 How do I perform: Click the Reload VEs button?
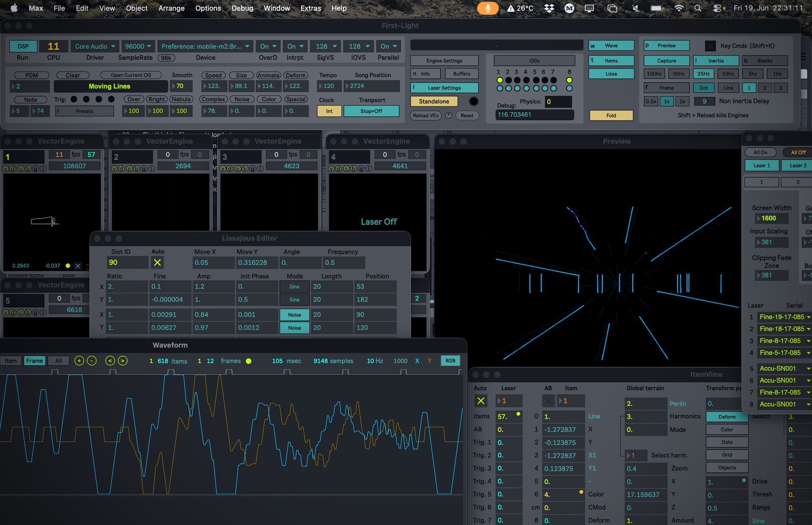(x=425, y=115)
